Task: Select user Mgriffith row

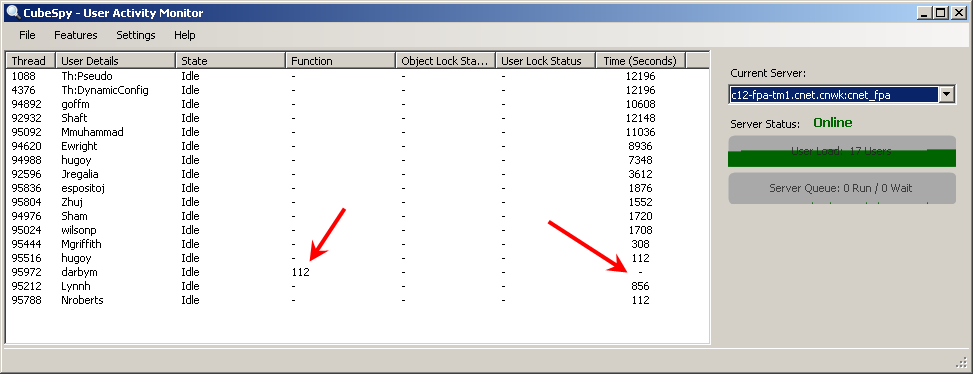Action: click(x=357, y=244)
